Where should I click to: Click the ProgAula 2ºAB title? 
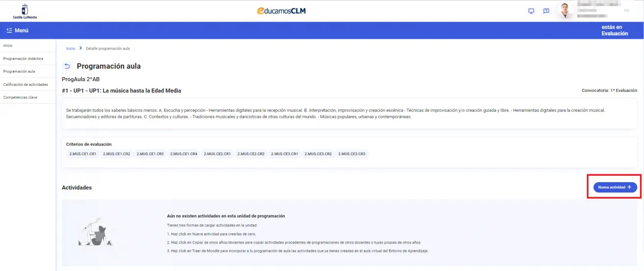[x=81, y=79]
